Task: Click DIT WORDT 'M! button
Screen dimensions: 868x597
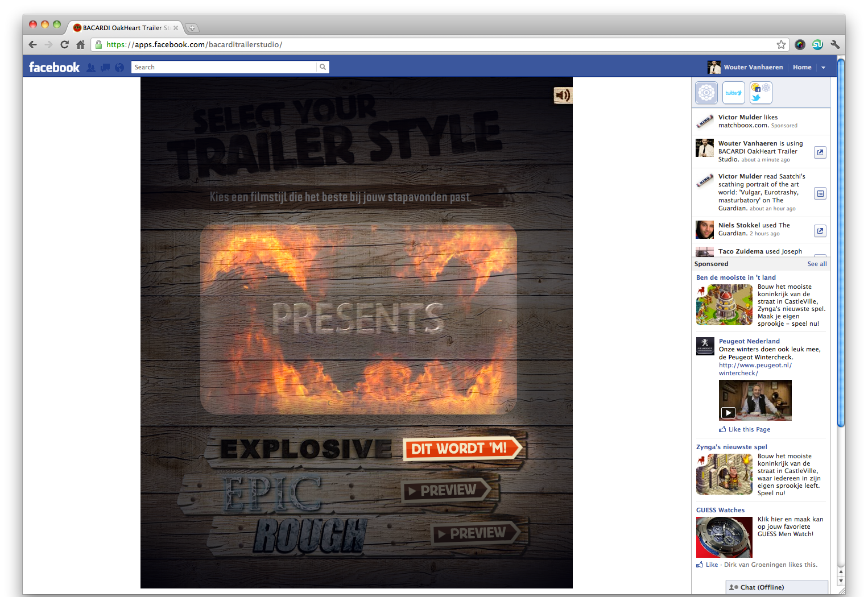Action: tap(462, 449)
